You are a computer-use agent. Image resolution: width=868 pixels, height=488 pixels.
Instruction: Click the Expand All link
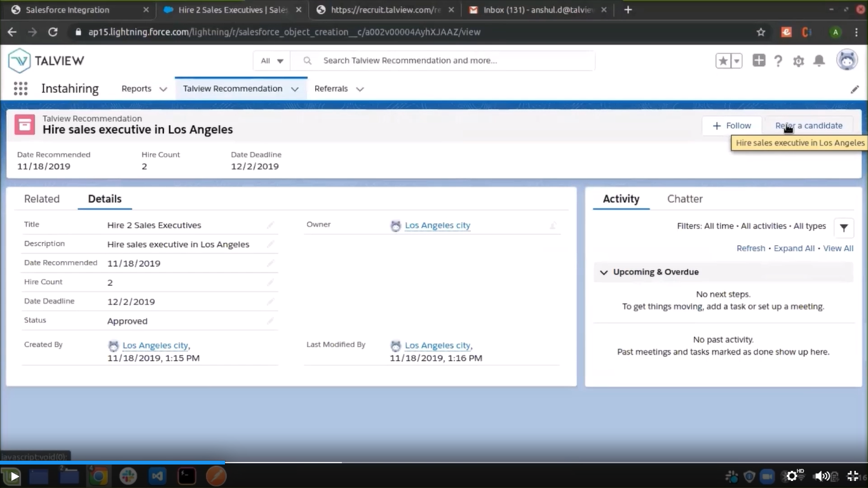point(794,248)
